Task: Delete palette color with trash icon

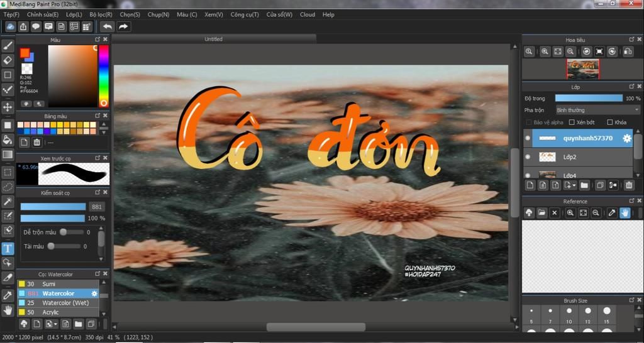Action: pos(36,143)
